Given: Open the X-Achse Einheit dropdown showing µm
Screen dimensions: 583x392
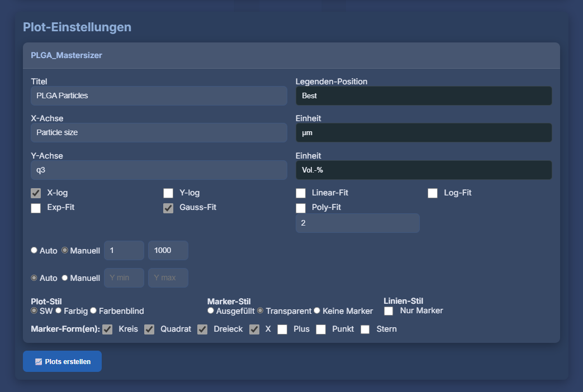Looking at the screenshot, I should [423, 133].
